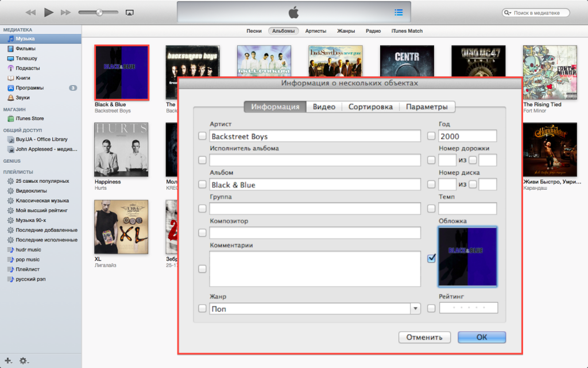
Task: Open Мой высший рейтинг playlist
Action: click(41, 210)
